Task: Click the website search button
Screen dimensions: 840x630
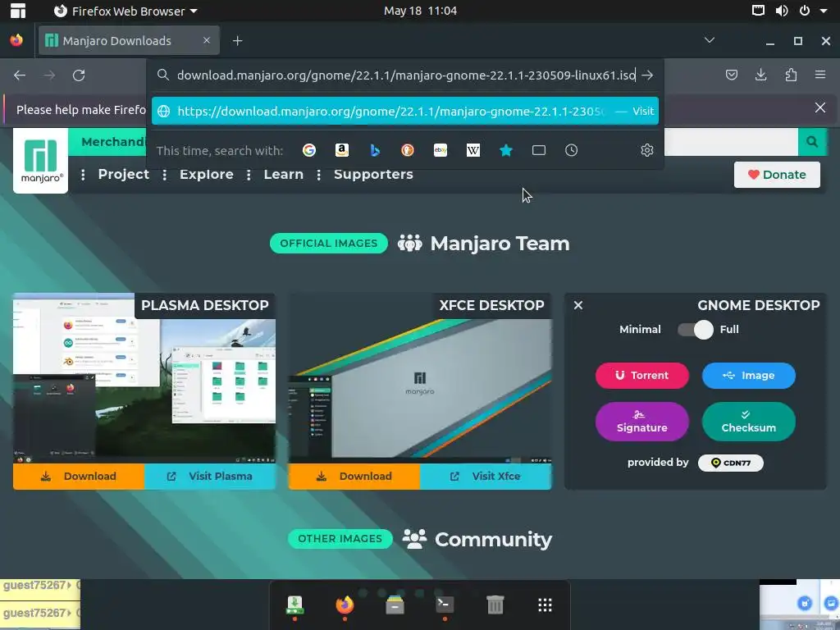Action: point(812,142)
